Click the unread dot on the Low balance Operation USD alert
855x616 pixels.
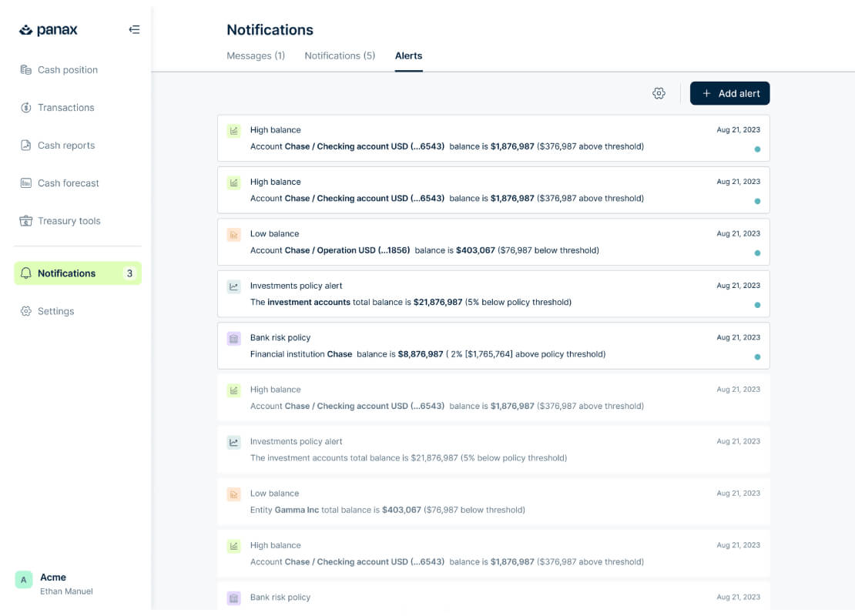(x=757, y=253)
